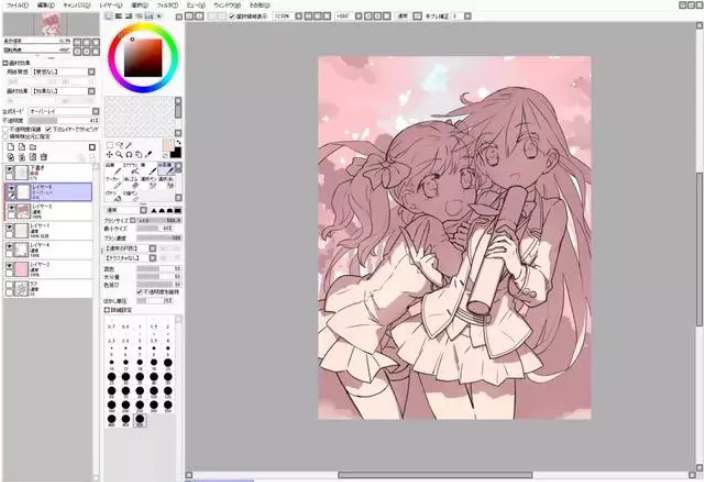Choose the 鉛筆 pencil brush
Screen dimensions: 704x482
[113, 169]
